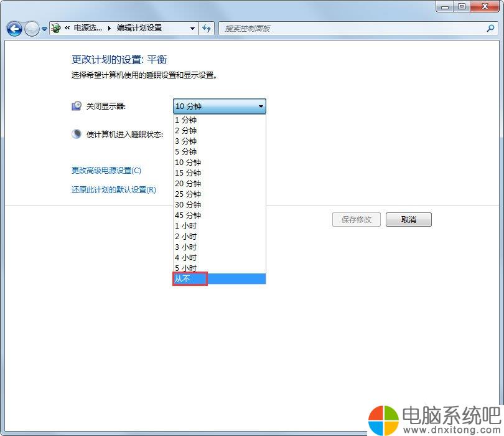The width and height of the screenshot is (504, 436).
Task: Pick 10 分钟 in the open list
Action: click(x=220, y=163)
